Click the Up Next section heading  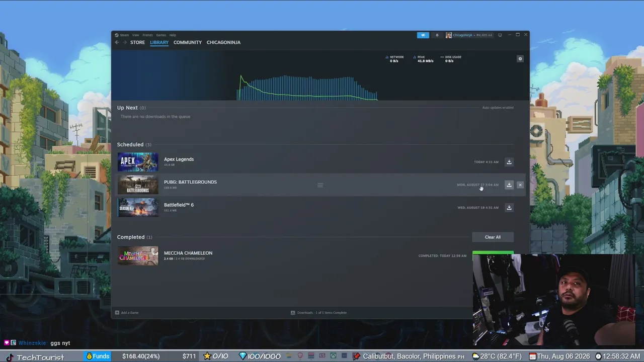pyautogui.click(x=127, y=108)
